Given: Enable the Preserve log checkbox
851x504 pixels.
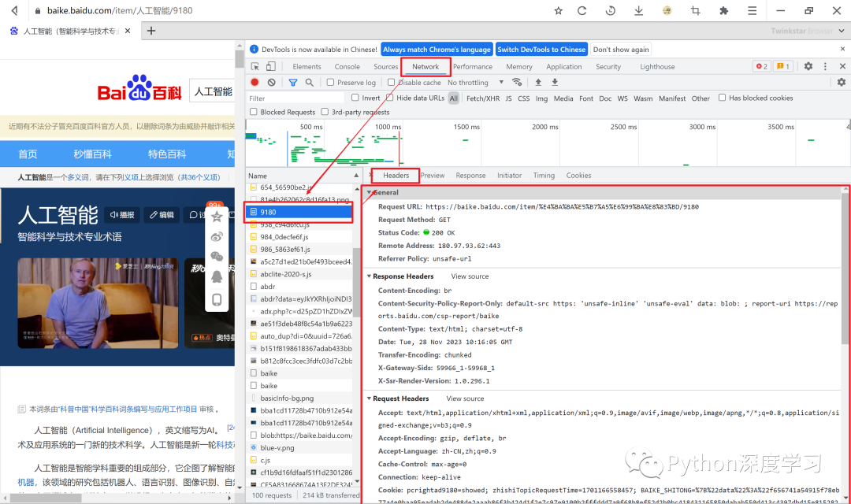Looking at the screenshot, I should point(330,83).
